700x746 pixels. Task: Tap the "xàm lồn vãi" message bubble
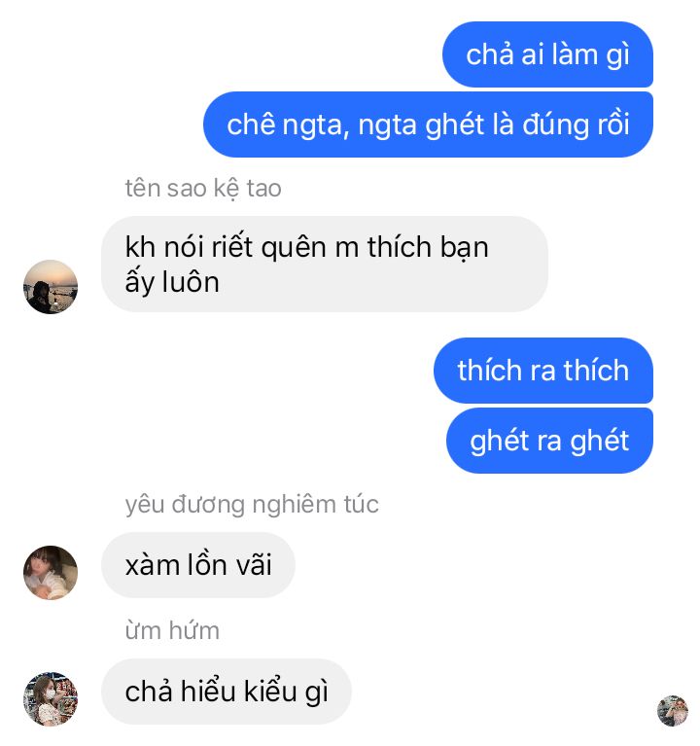(x=197, y=565)
